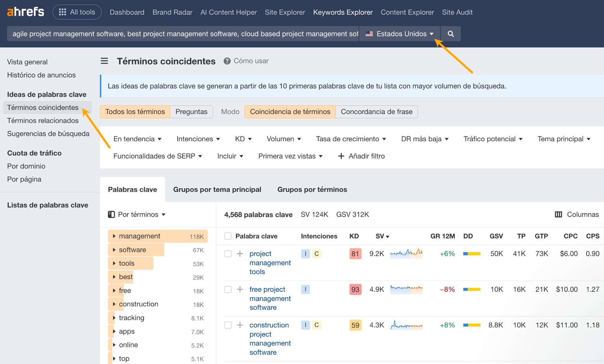Viewport: 604px width, 364px height.
Task: Click the DD bar for project management tools
Action: (x=471, y=253)
